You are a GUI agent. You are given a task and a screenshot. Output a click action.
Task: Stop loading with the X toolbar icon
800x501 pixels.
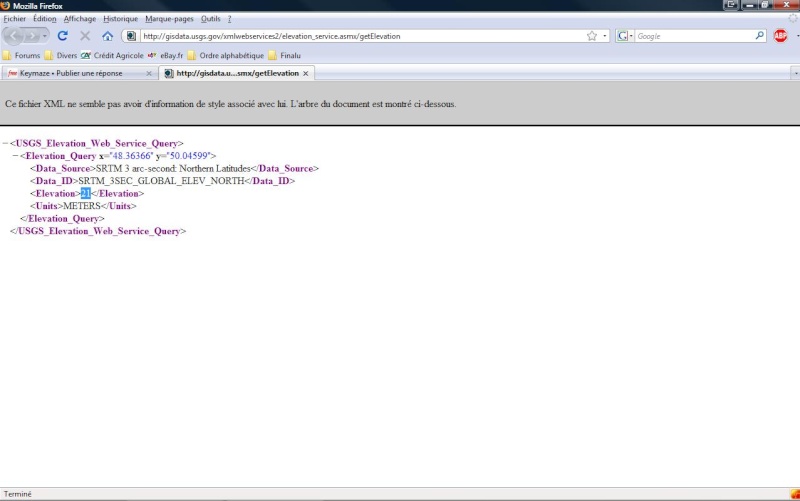tap(85, 36)
